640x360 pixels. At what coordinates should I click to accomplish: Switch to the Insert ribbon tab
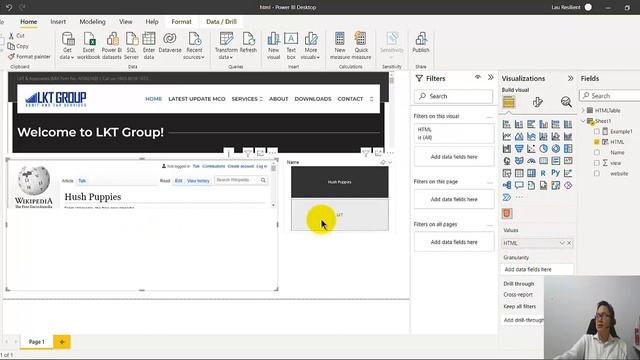[58, 22]
